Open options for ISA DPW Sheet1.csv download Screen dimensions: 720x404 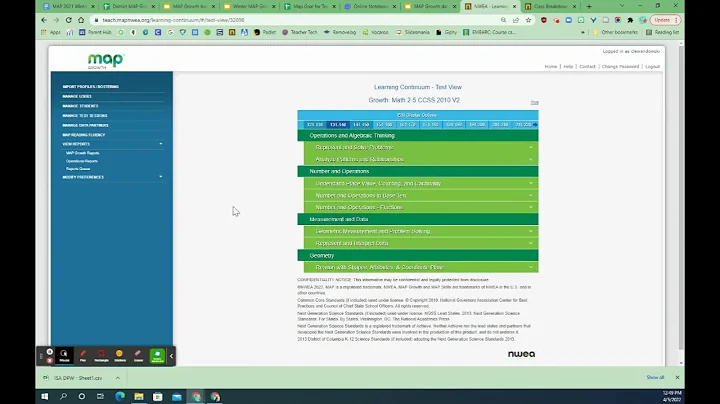tap(118, 378)
